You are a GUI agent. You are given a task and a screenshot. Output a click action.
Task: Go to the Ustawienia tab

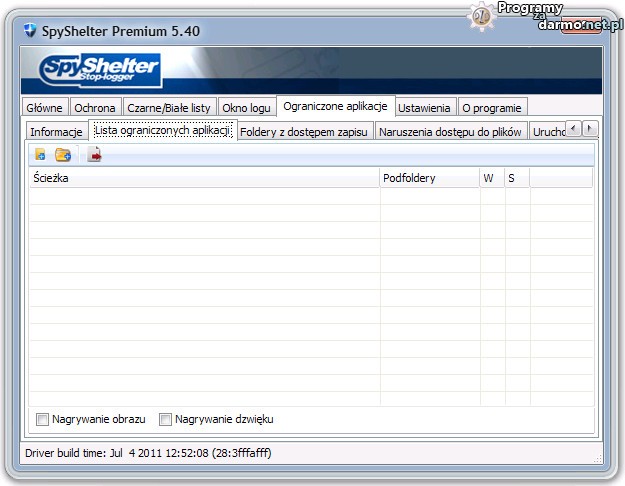pos(426,108)
